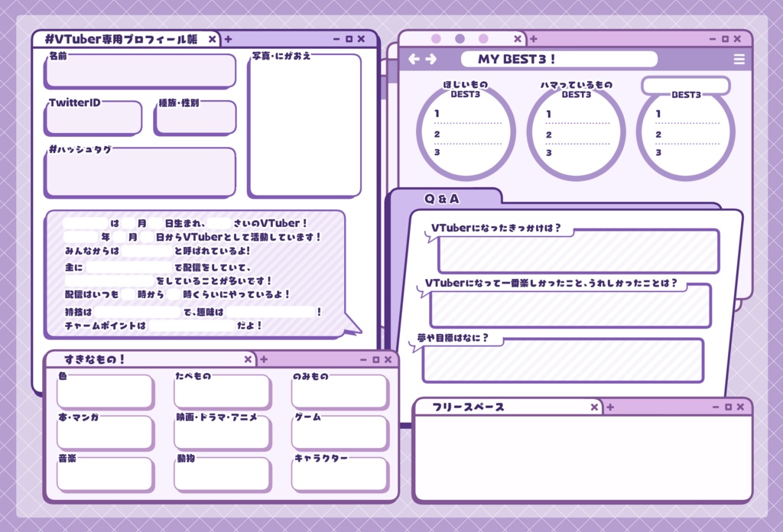This screenshot has width=783, height=532.
Task: Close the すきなもの tab with its ×
Action: [248, 358]
